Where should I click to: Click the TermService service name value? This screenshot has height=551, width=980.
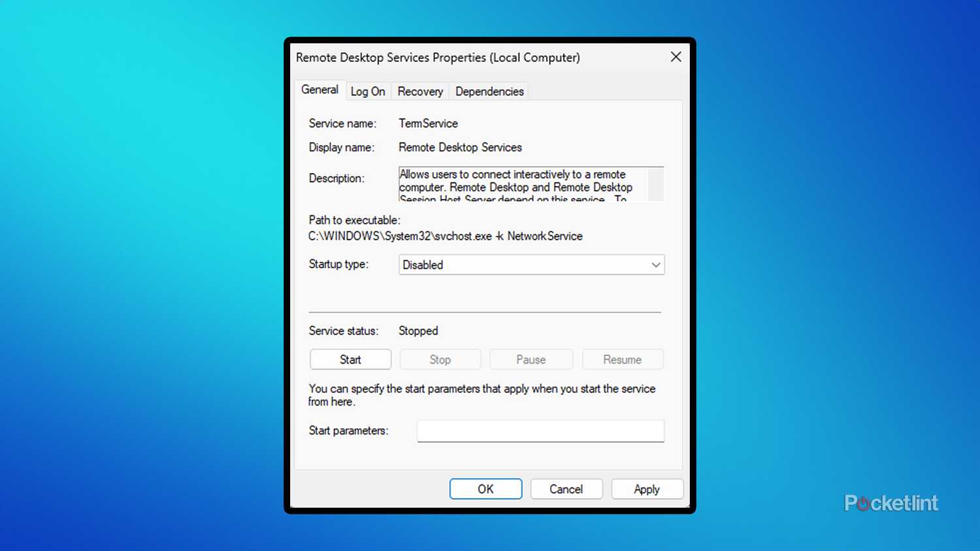tap(428, 123)
